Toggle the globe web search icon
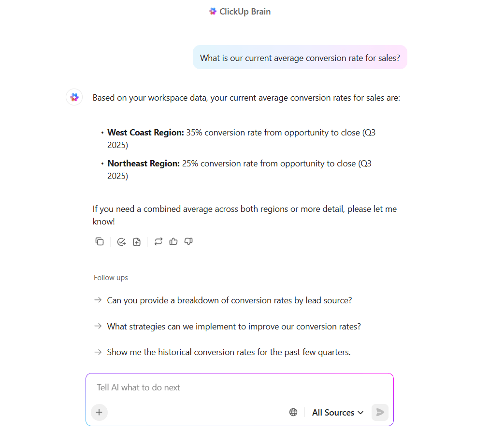The height and width of the screenshot is (432, 504). [293, 412]
